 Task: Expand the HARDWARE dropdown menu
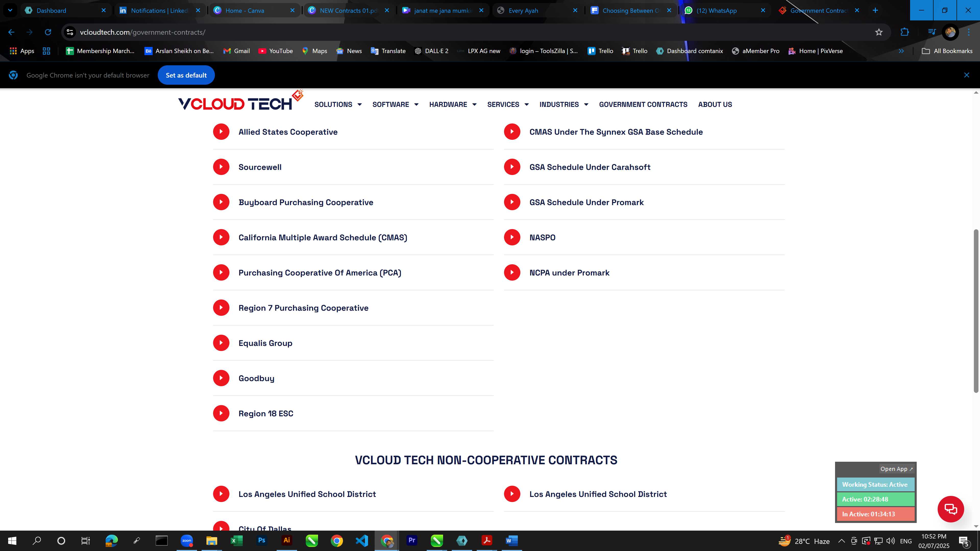click(x=453, y=104)
